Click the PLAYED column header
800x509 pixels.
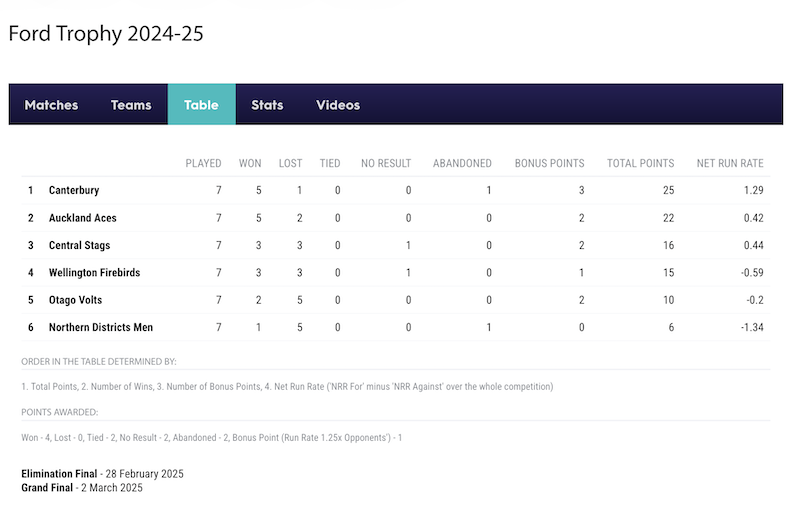coord(203,163)
